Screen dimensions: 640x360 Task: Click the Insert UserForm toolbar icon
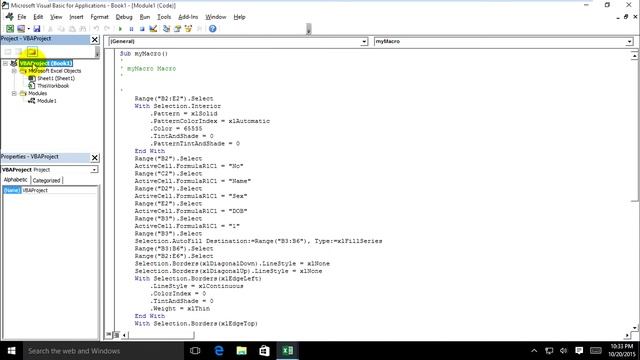click(x=20, y=29)
